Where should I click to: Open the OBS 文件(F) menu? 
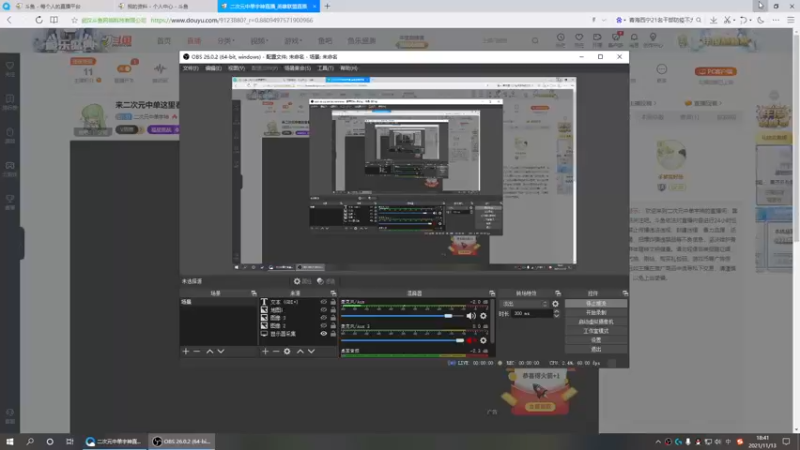click(x=190, y=68)
